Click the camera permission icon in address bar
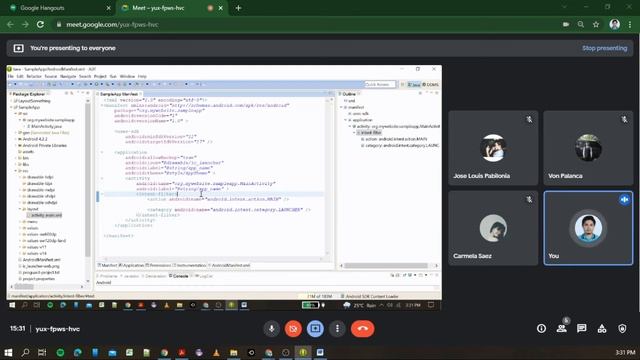The image size is (640, 360). [566, 24]
